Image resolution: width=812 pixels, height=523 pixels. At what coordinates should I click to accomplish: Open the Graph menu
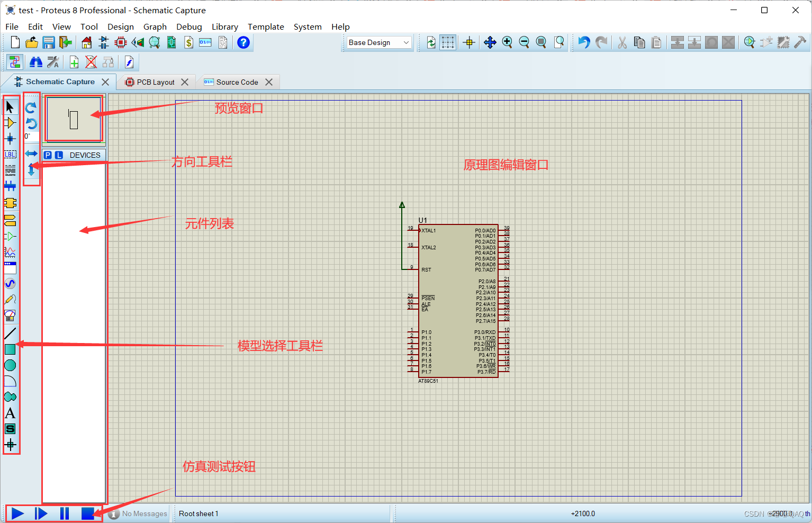point(155,26)
